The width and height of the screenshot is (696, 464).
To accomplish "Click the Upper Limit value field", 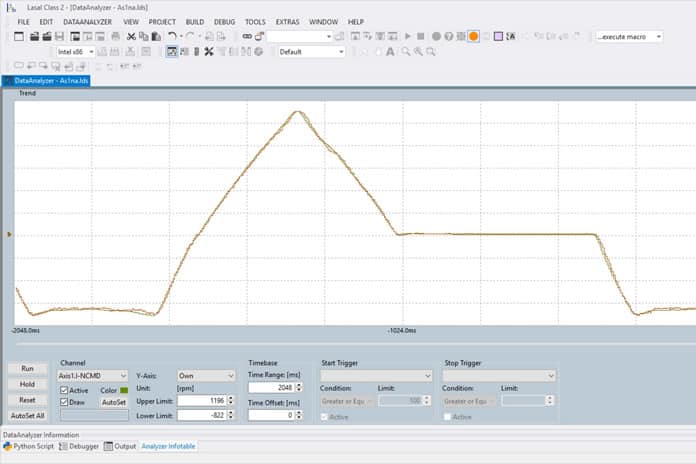I will click(202, 401).
